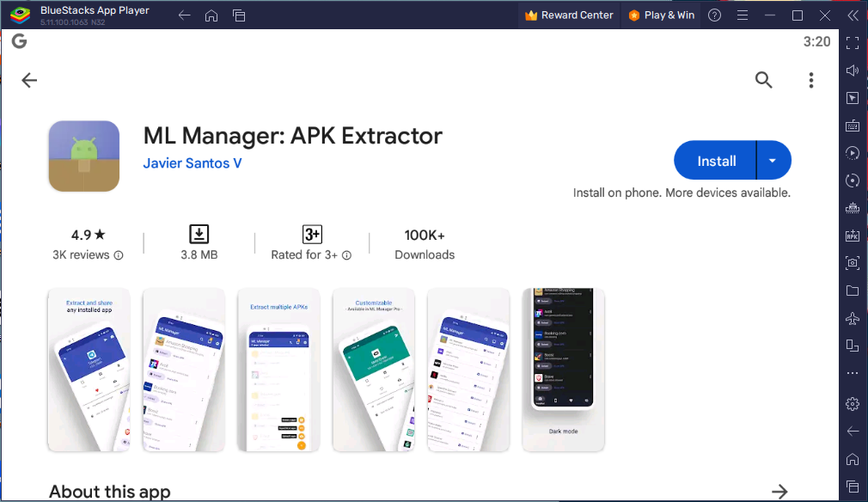Open content rating info icon

tap(346, 255)
